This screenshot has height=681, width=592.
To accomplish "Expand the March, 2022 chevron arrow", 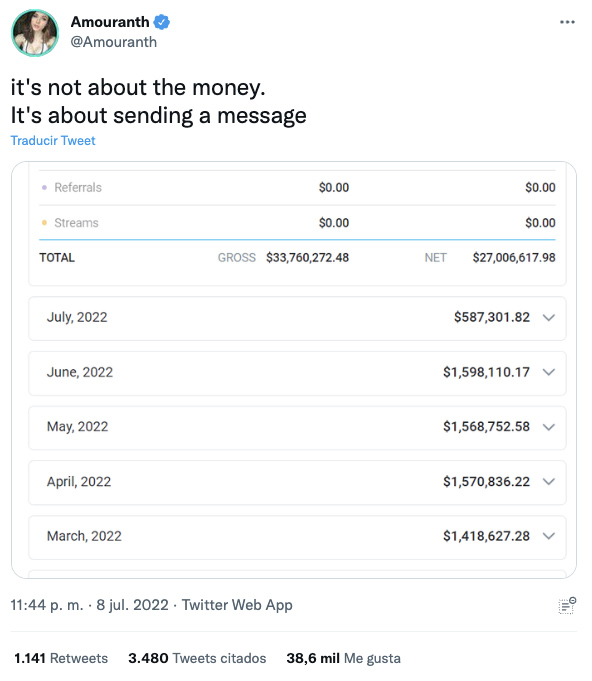I will coord(549,536).
